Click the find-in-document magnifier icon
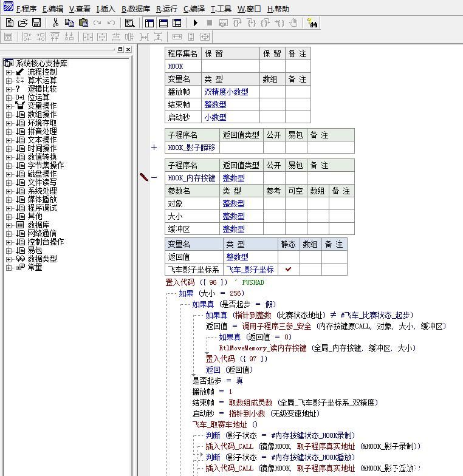The height and width of the screenshot is (476, 463). pyautogui.click(x=129, y=22)
